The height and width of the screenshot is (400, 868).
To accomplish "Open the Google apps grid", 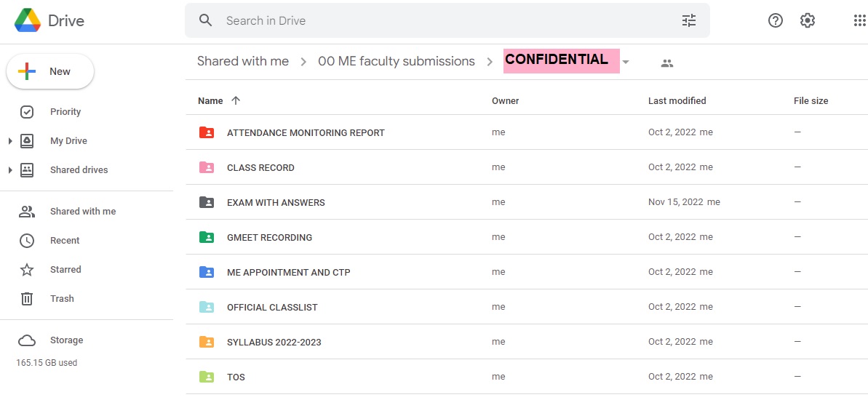I will (859, 20).
